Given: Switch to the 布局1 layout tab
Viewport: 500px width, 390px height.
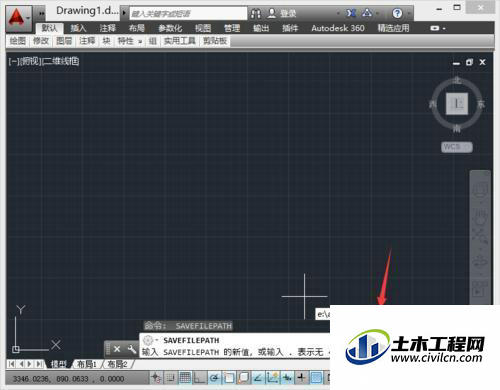Looking at the screenshot, I should (87, 364).
